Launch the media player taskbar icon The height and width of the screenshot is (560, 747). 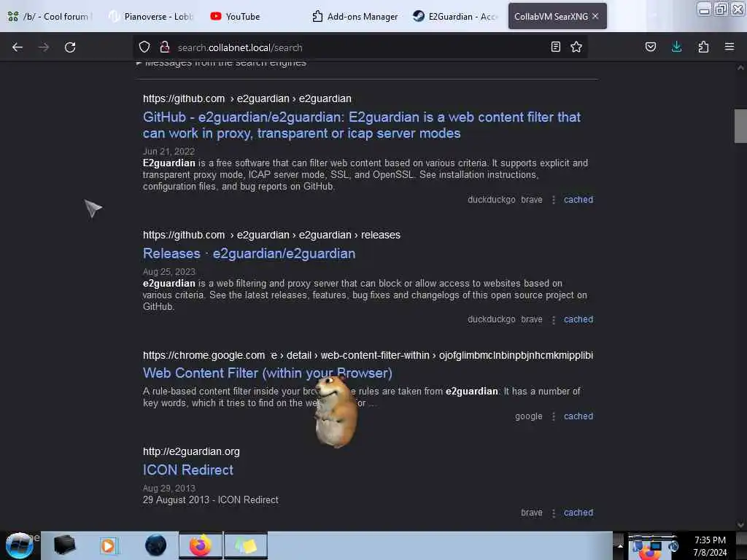108,545
